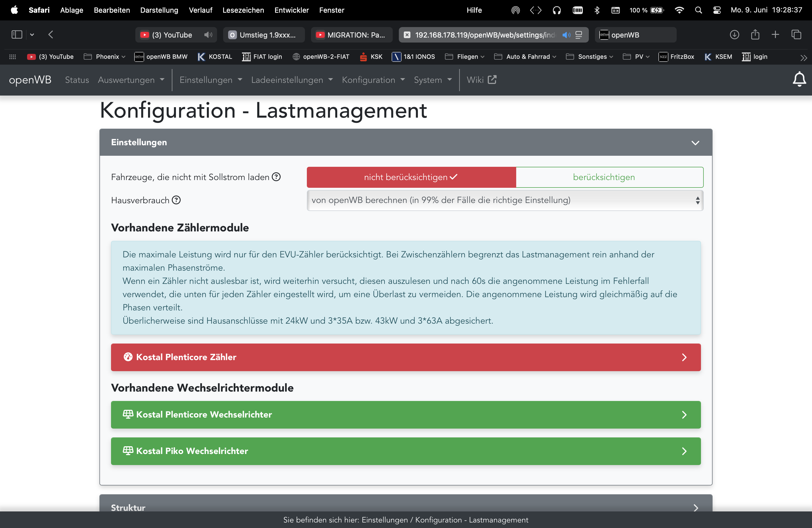812x528 pixels.
Task: Click the Safari share icon
Action: click(x=755, y=35)
